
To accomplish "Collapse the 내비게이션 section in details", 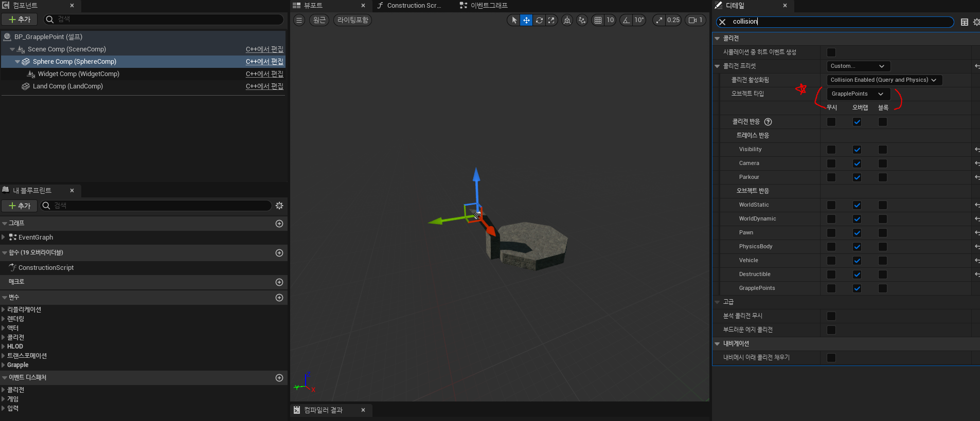I will click(x=718, y=344).
